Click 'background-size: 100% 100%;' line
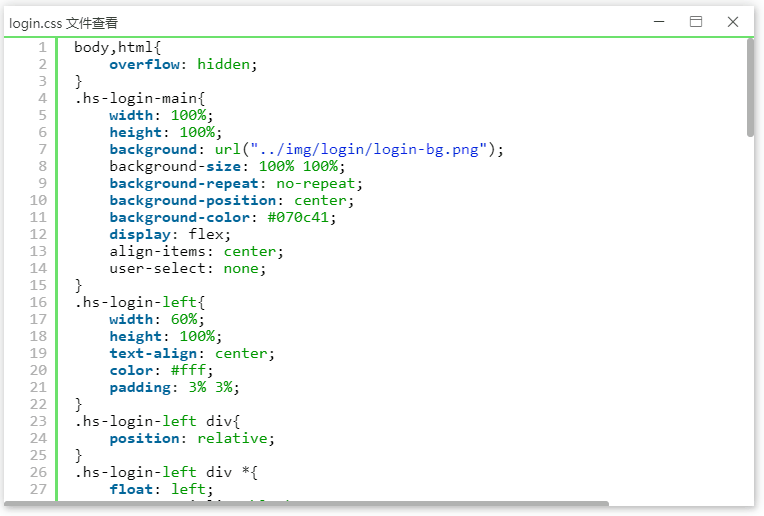This screenshot has width=764, height=516. [x=228, y=166]
